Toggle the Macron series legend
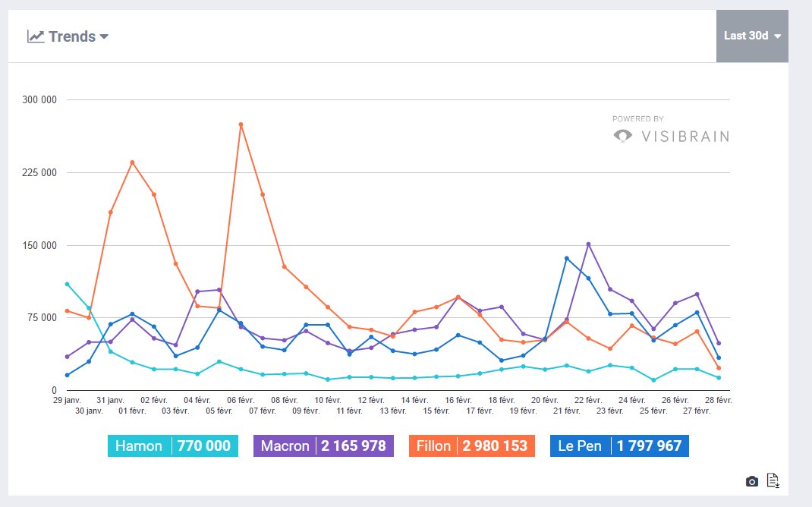This screenshot has height=507, width=812. click(323, 446)
